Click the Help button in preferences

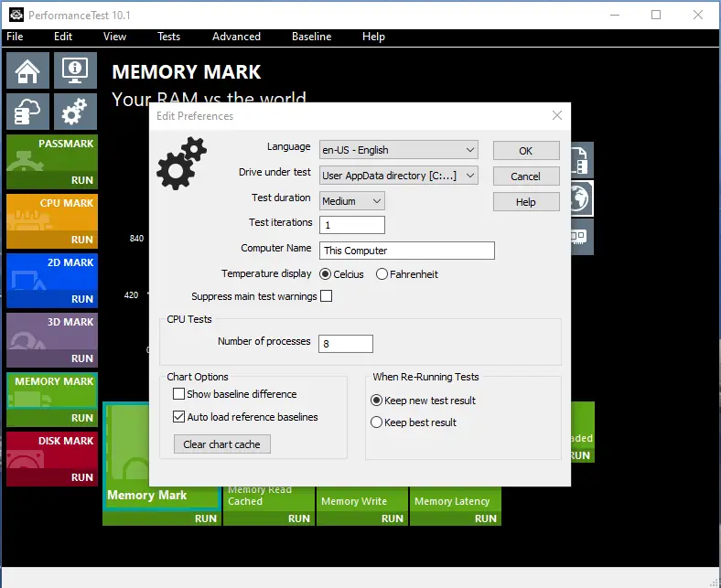click(526, 202)
